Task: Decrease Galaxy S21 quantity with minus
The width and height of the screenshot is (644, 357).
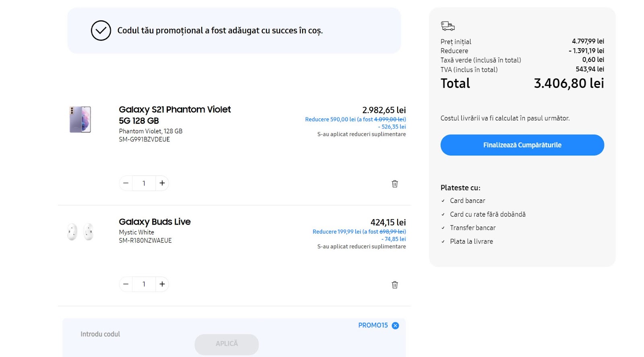Action: point(126,183)
